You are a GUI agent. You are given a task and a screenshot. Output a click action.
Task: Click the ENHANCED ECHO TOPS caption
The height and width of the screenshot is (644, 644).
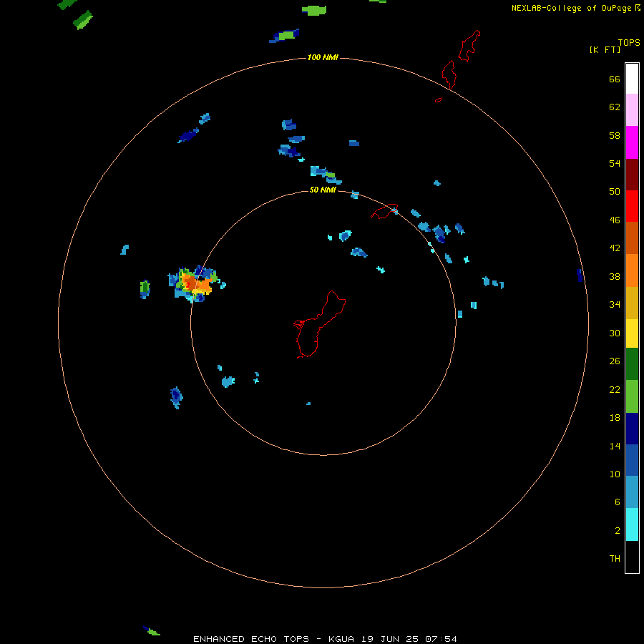point(251,639)
